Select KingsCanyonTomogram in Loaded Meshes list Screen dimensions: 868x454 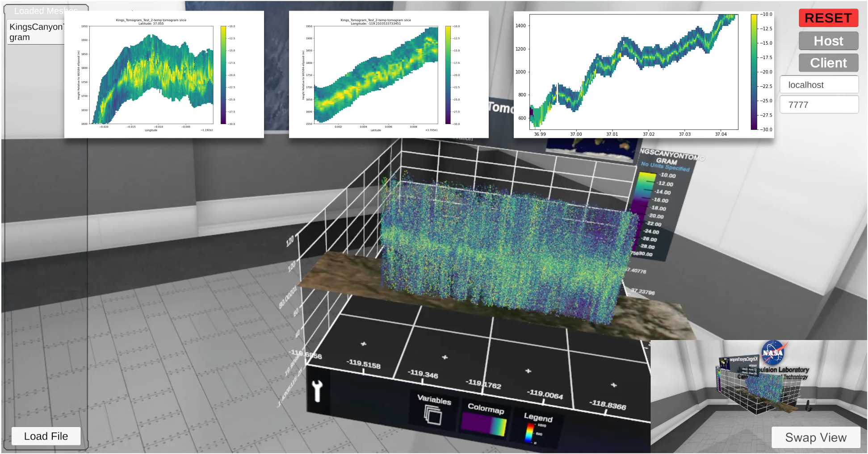[x=36, y=32]
